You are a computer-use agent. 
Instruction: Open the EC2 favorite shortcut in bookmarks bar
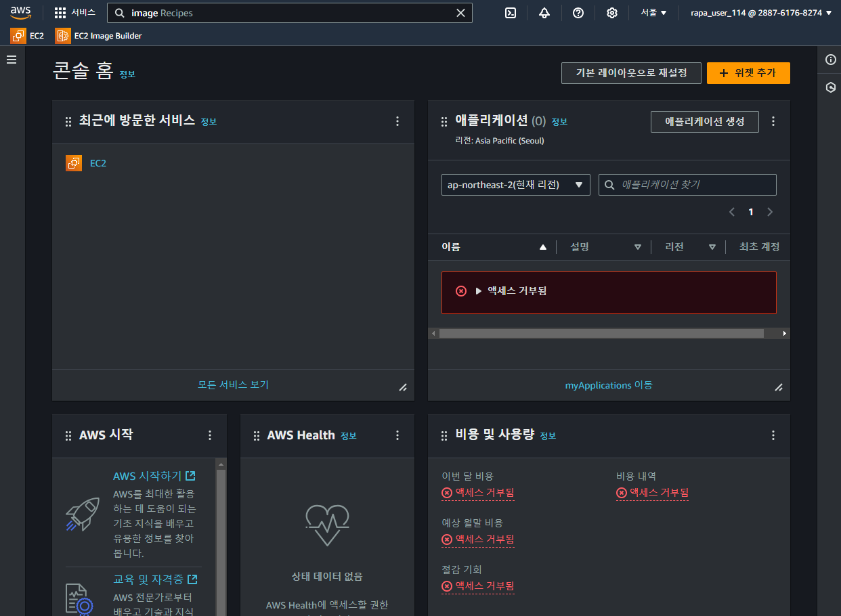point(28,36)
